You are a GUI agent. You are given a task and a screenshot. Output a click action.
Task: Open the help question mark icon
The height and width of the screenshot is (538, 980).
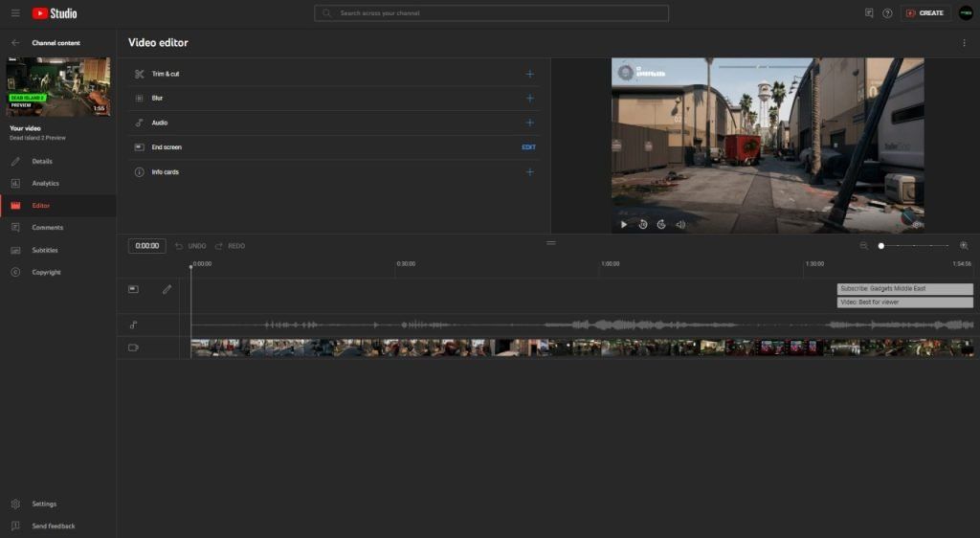(887, 13)
